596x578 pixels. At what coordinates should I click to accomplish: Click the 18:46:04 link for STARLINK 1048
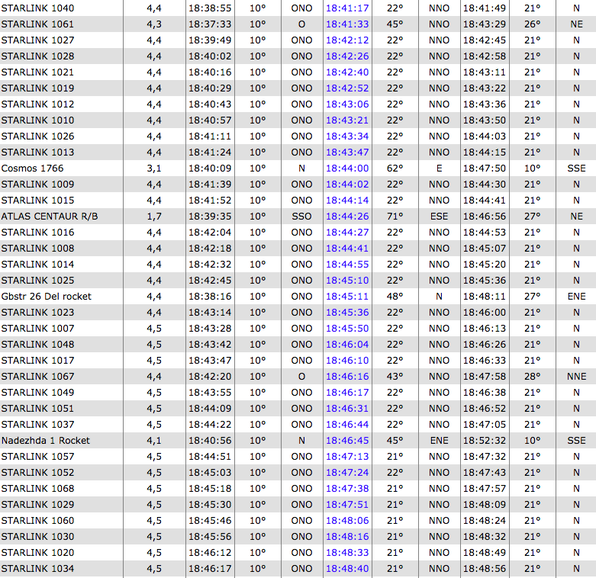coord(347,344)
